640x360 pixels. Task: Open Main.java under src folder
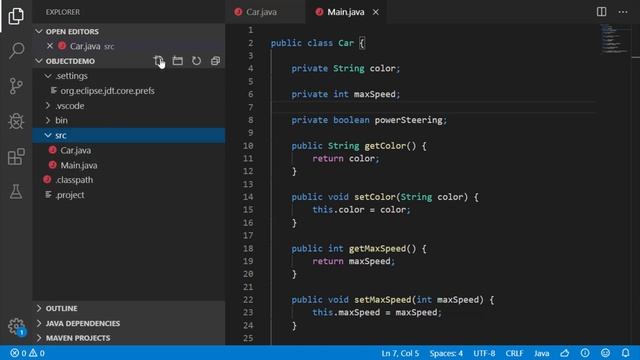click(129, 165)
